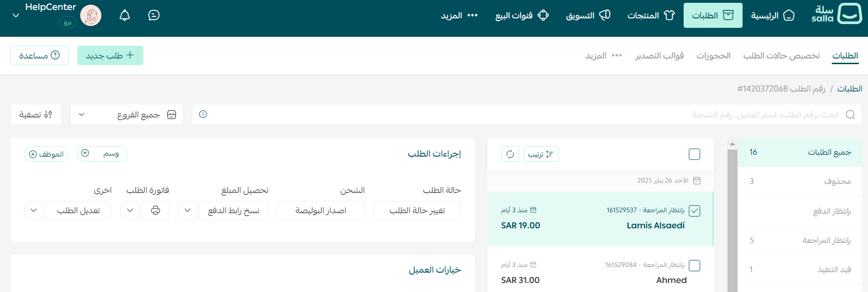
Task: Open the chat messages icon
Action: pos(154,16)
